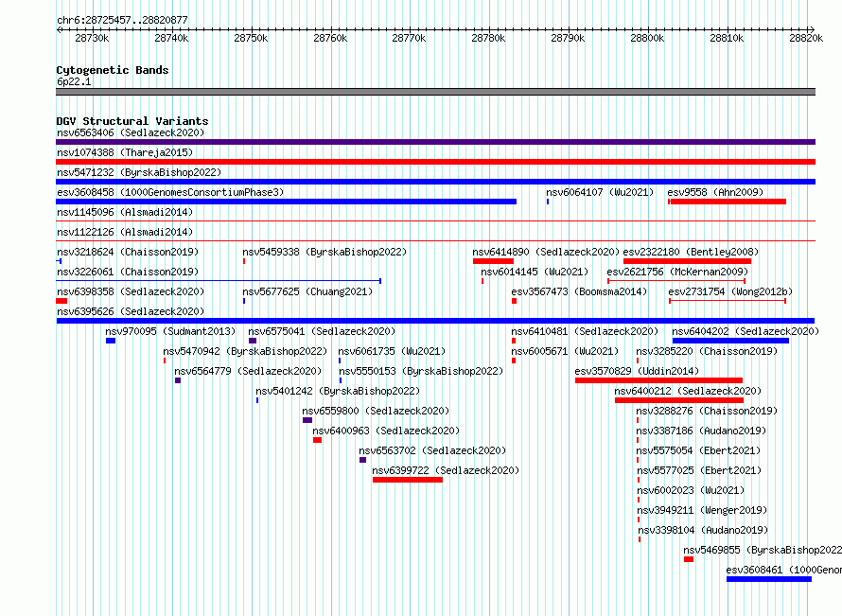Select nsv6064107 (Wu2021) variant label

pyautogui.click(x=600, y=192)
